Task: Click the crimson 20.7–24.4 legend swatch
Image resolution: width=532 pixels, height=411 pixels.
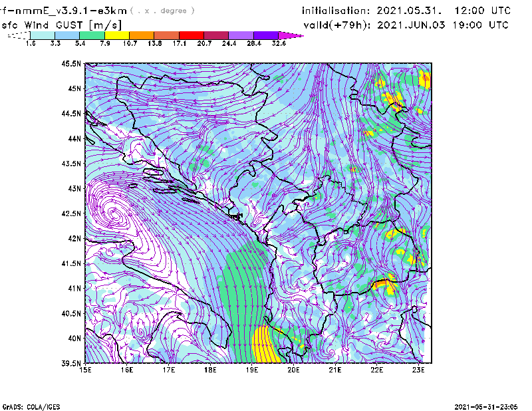Action: click(216, 35)
